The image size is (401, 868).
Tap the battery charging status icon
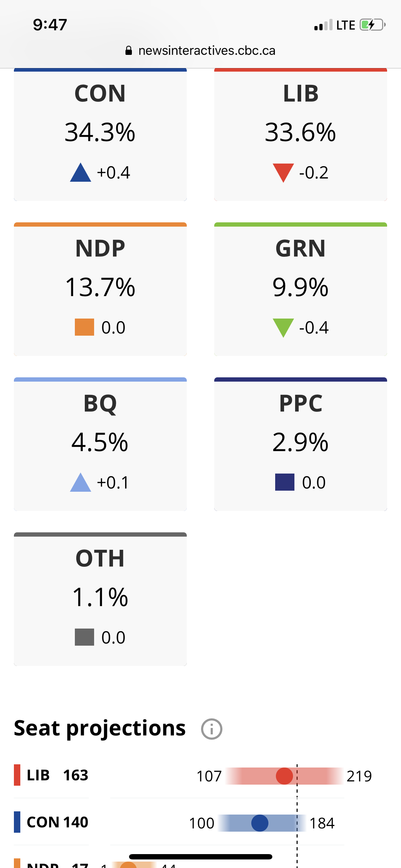pos(372,25)
